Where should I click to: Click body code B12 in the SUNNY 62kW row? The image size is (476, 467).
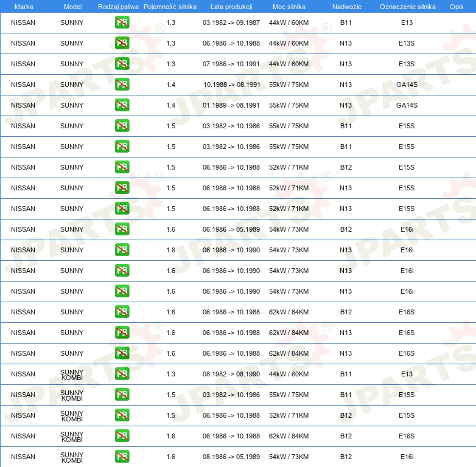(346, 312)
